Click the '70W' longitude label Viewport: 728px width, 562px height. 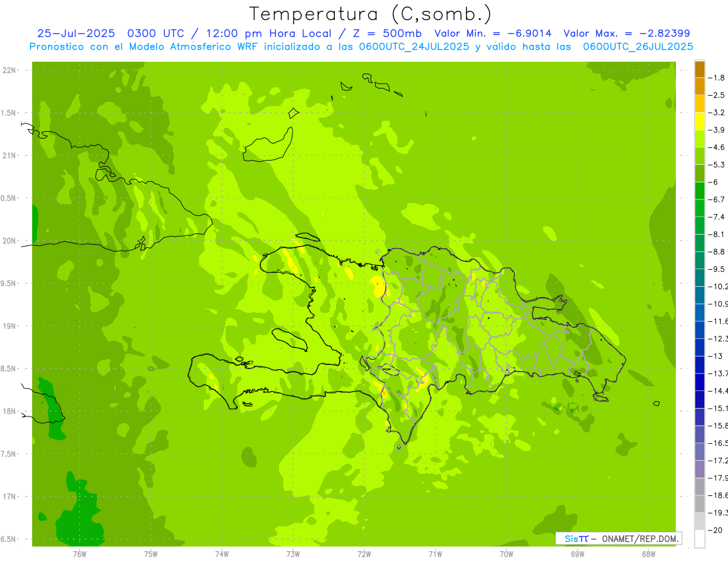[507, 554]
